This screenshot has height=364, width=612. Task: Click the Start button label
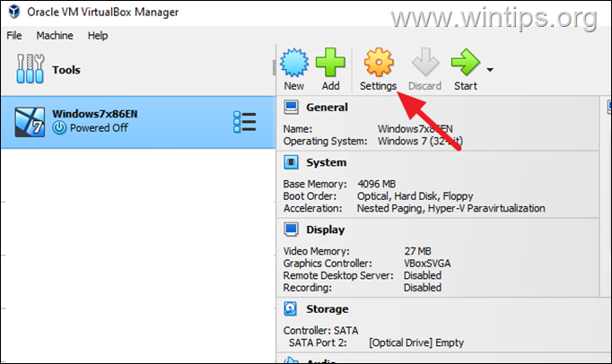(465, 86)
